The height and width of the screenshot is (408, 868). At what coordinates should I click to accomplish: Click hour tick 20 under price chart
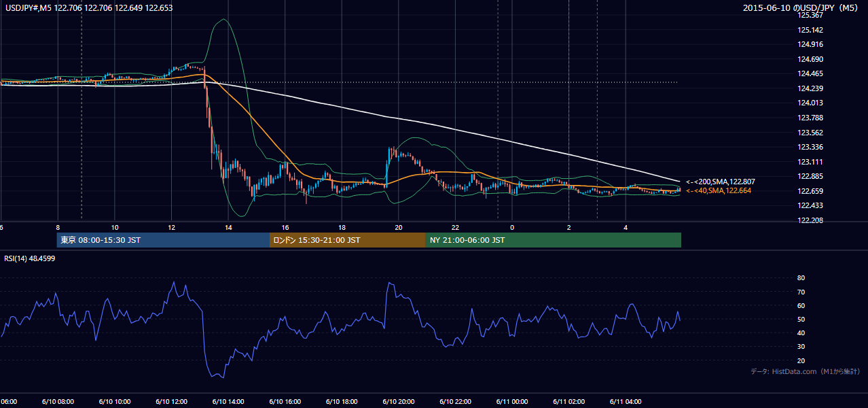pos(399,227)
